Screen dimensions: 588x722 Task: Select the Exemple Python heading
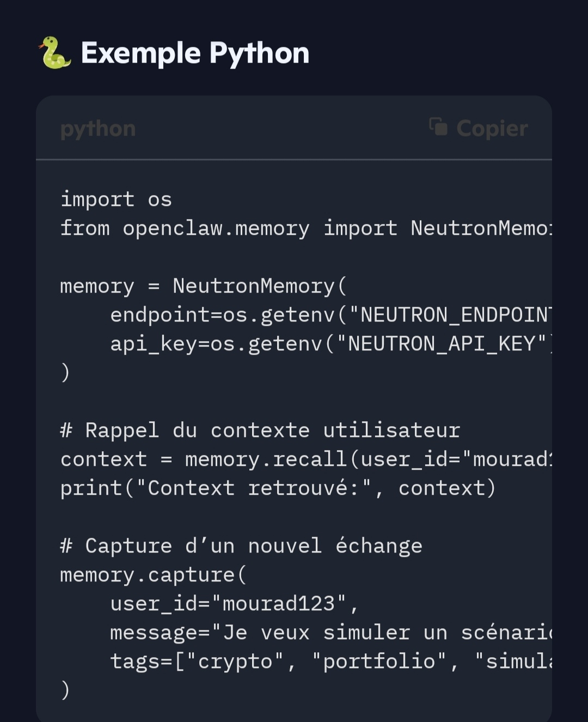(195, 53)
